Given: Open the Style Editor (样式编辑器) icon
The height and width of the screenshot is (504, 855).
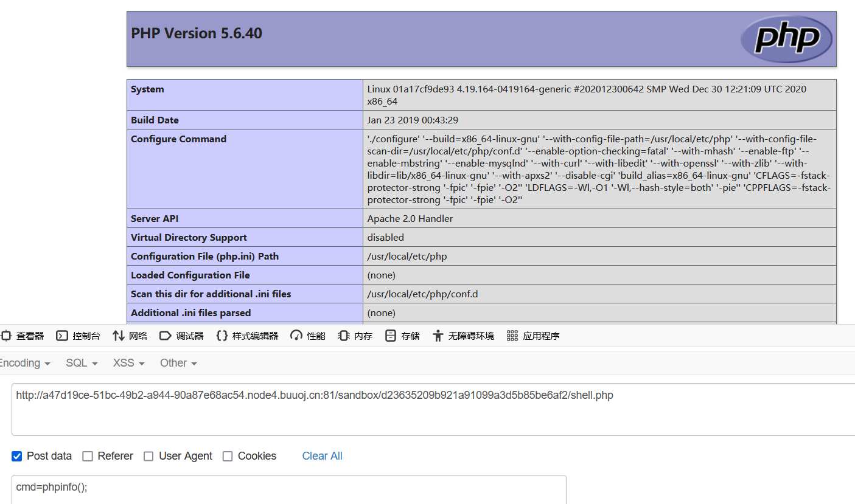Looking at the screenshot, I should click(222, 336).
